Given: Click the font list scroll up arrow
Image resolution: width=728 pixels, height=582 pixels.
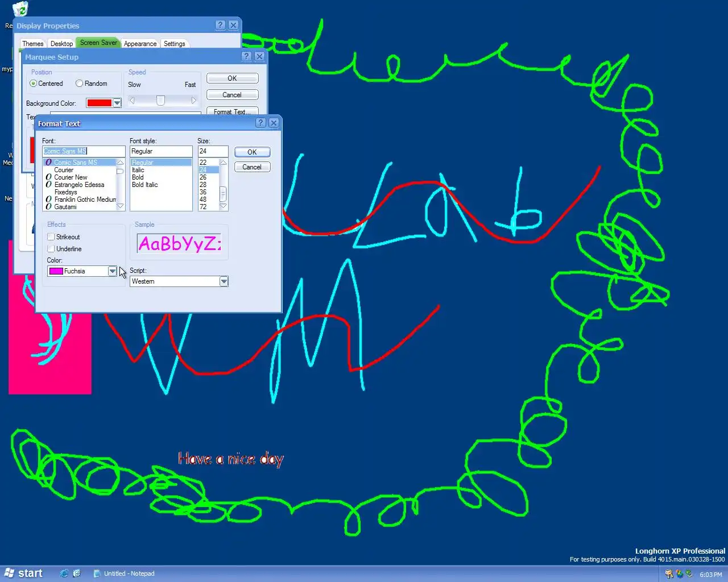Looking at the screenshot, I should click(120, 163).
